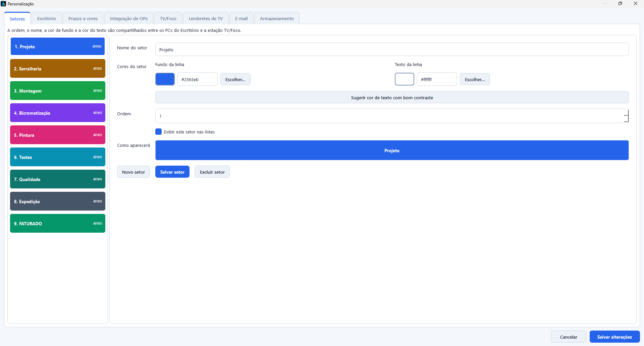Open the Prazos e cores tab
Screen dimensions: 644x346
(83, 18)
